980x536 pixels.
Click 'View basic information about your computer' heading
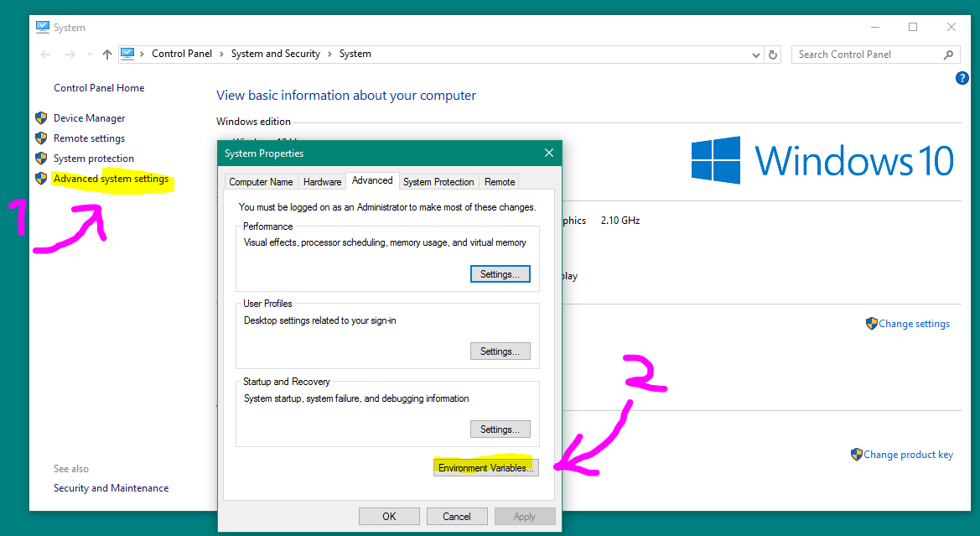[x=346, y=96]
